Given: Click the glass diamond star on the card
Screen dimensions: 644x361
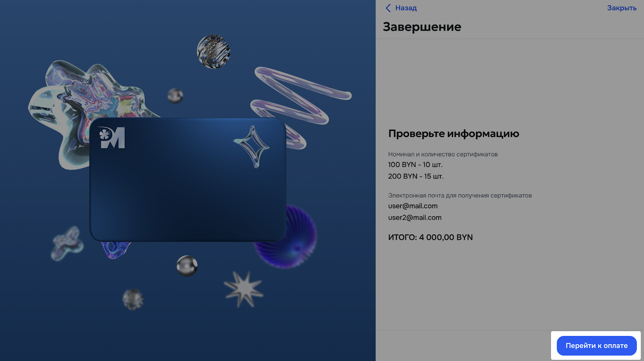Looking at the screenshot, I should pyautogui.click(x=252, y=147).
